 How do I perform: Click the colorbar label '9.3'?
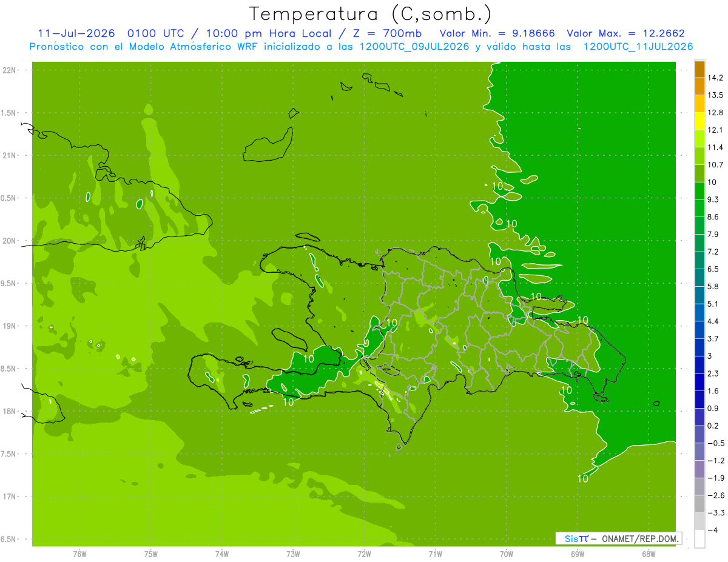tap(713, 199)
